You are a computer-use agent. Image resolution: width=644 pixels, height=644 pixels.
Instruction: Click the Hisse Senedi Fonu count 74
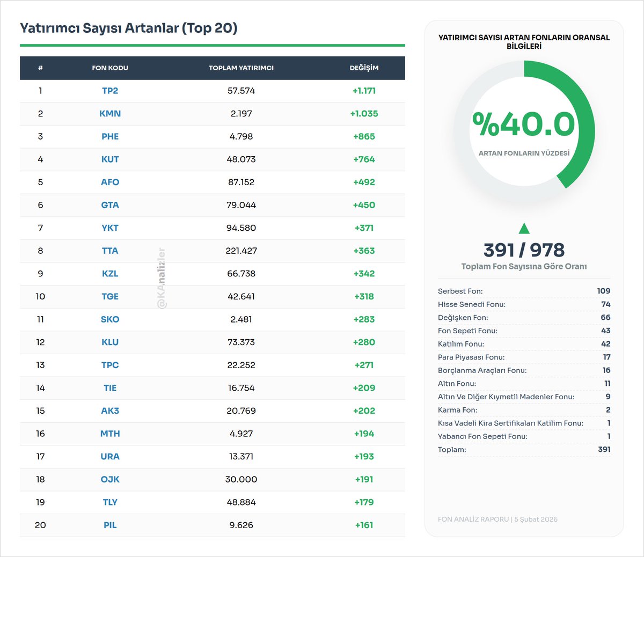(606, 304)
